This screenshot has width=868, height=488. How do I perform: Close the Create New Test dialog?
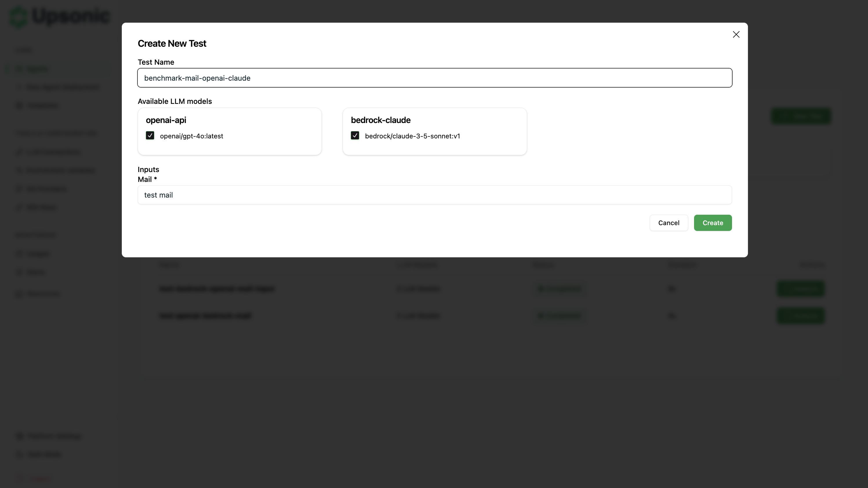coord(736,35)
